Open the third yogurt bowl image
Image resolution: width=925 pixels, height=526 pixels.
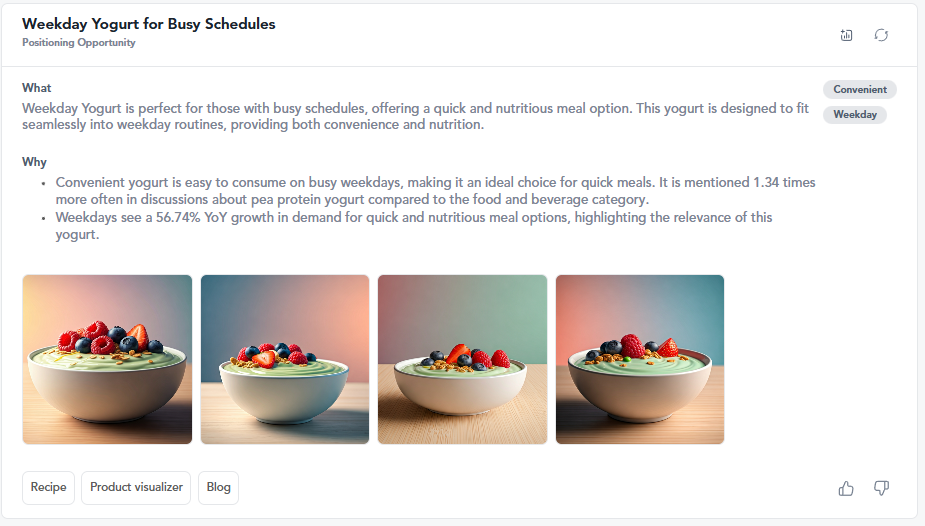click(x=462, y=359)
